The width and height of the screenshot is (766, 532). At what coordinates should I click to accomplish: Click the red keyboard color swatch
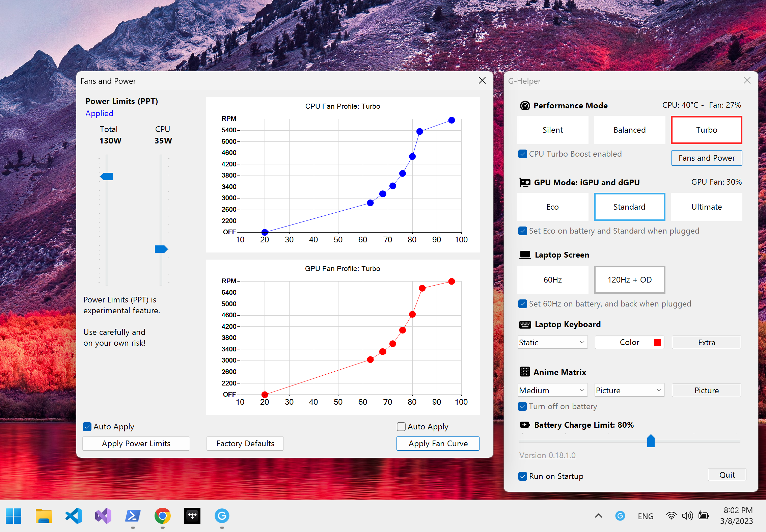657,343
